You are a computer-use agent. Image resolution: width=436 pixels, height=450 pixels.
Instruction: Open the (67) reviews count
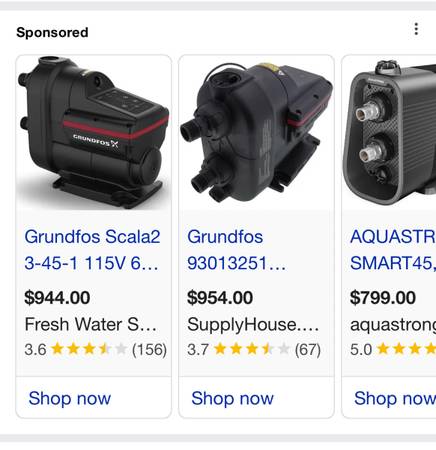(308, 350)
